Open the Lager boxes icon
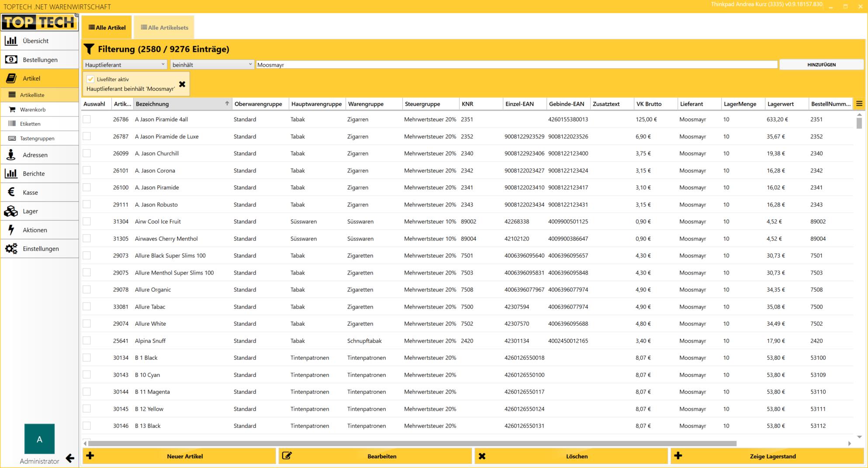Viewport: 868px width, 468px height. coord(11,211)
